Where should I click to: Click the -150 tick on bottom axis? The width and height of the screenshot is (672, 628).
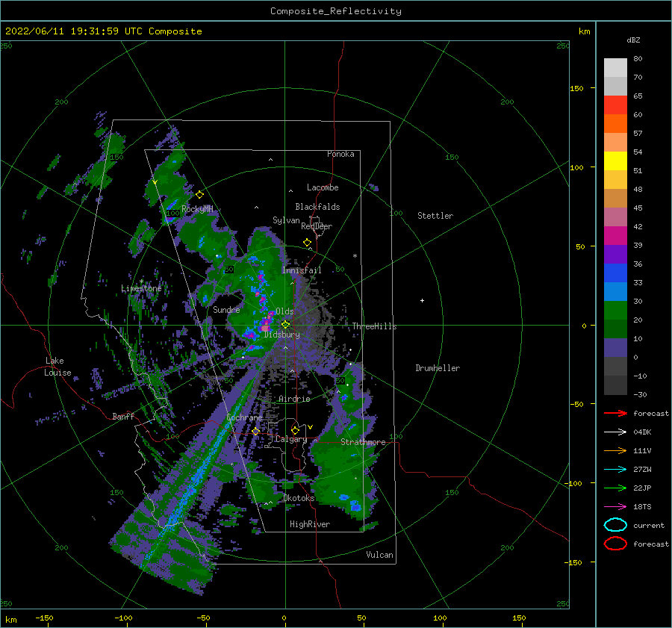44,618
